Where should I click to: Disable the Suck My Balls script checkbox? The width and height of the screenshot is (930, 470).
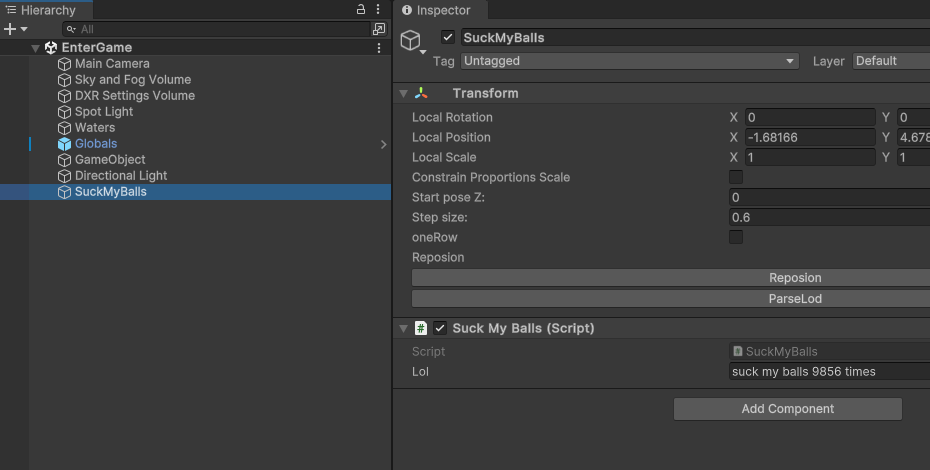439,328
